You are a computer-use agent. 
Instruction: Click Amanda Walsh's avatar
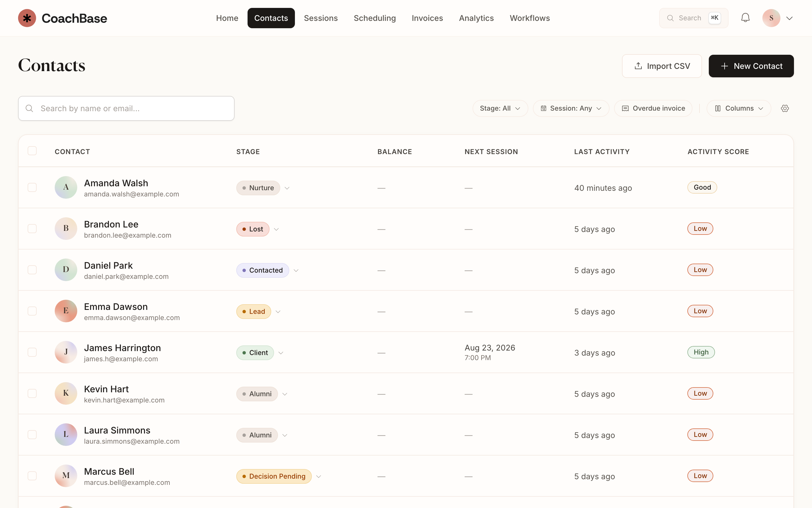(66, 187)
